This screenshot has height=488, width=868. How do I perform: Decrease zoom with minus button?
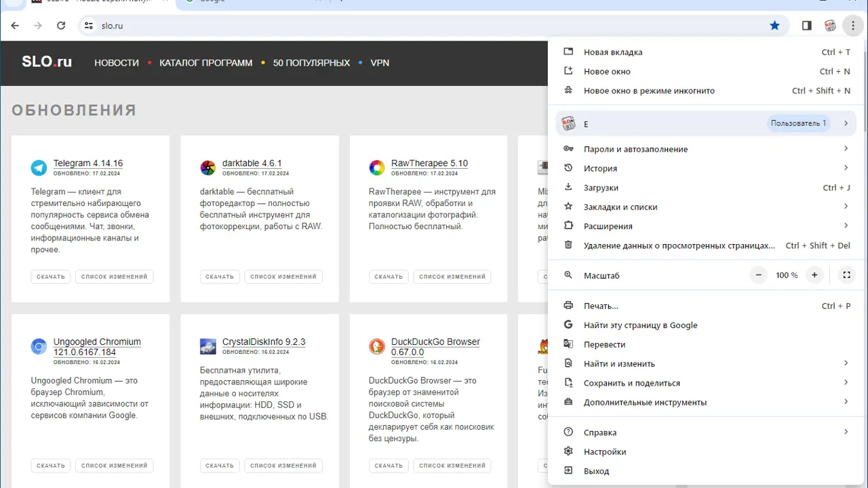pyautogui.click(x=759, y=275)
